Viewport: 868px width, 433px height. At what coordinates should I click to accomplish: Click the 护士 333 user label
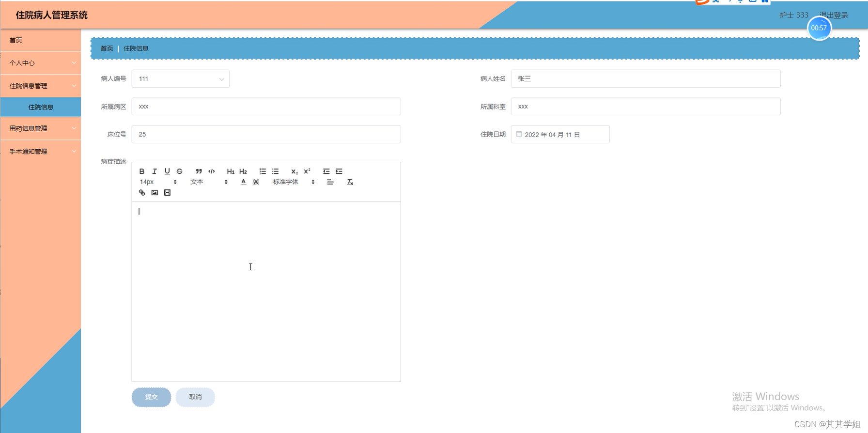point(794,15)
